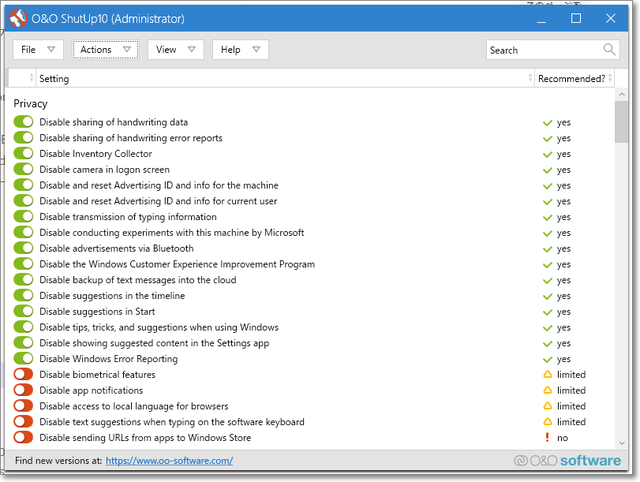Open the Help menu
The height and width of the screenshot is (482, 640).
(240, 50)
